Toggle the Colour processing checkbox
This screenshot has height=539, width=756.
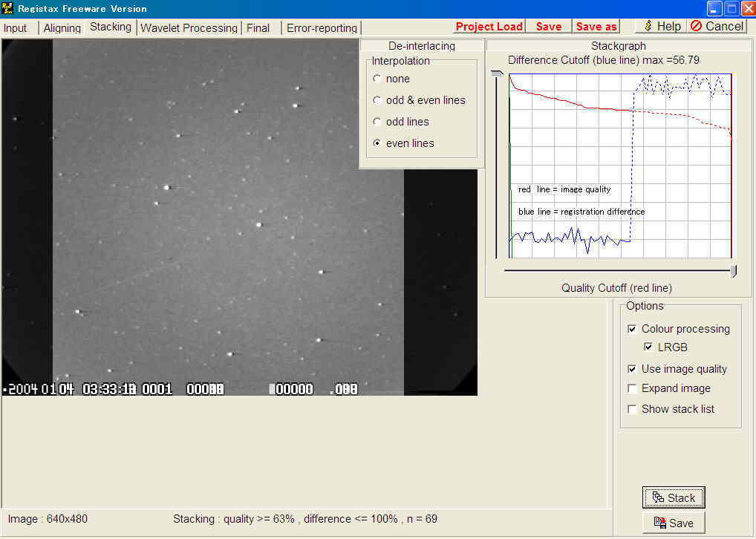[x=632, y=329]
